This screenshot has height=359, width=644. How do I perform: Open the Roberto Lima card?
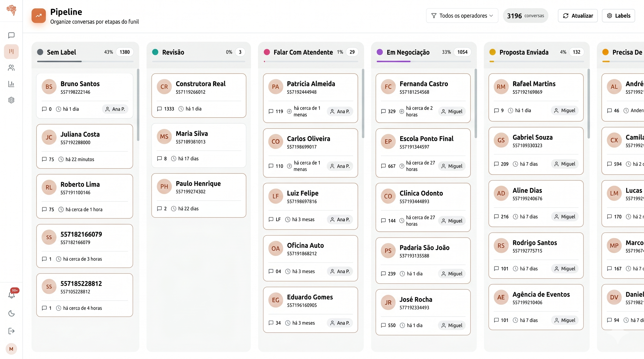click(x=85, y=196)
